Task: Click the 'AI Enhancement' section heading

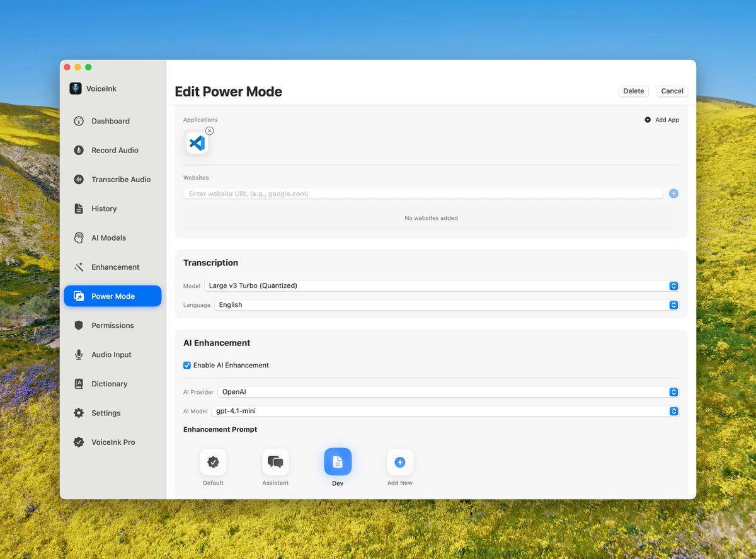Action: [217, 343]
